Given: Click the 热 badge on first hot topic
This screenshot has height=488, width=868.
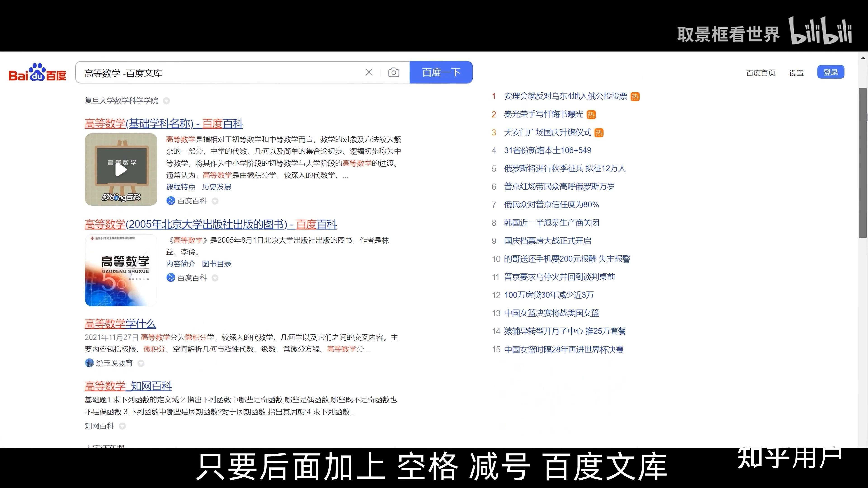Looking at the screenshot, I should point(635,97).
